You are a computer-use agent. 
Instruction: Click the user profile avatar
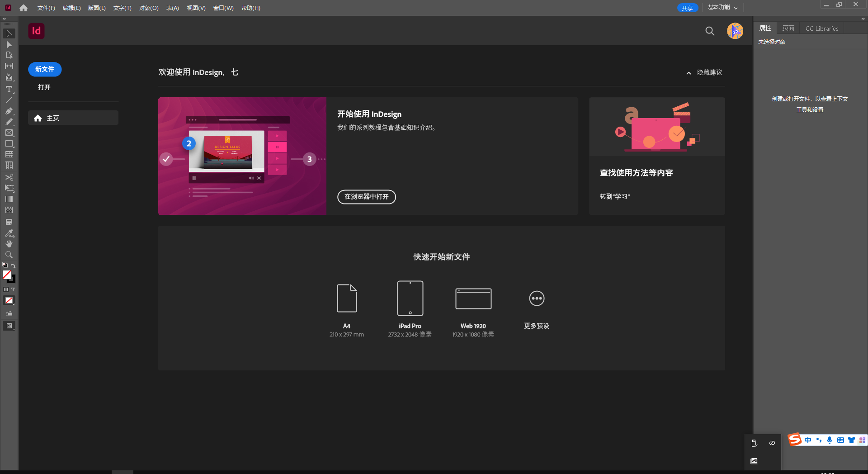[735, 31]
